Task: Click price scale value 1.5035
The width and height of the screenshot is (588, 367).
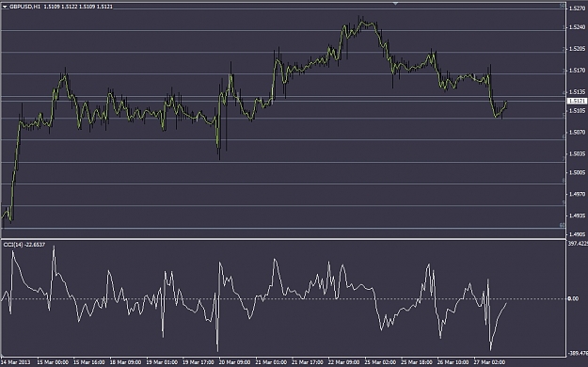Action: (x=577, y=153)
